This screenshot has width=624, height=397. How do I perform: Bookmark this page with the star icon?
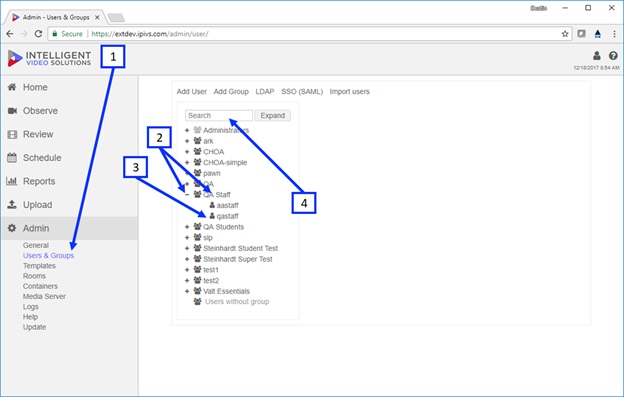(x=565, y=34)
